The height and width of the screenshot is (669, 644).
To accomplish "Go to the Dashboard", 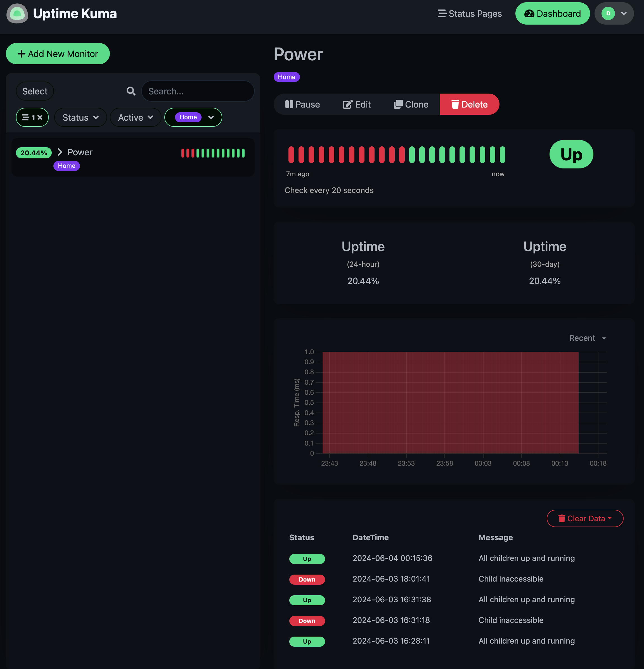I will coord(553,13).
